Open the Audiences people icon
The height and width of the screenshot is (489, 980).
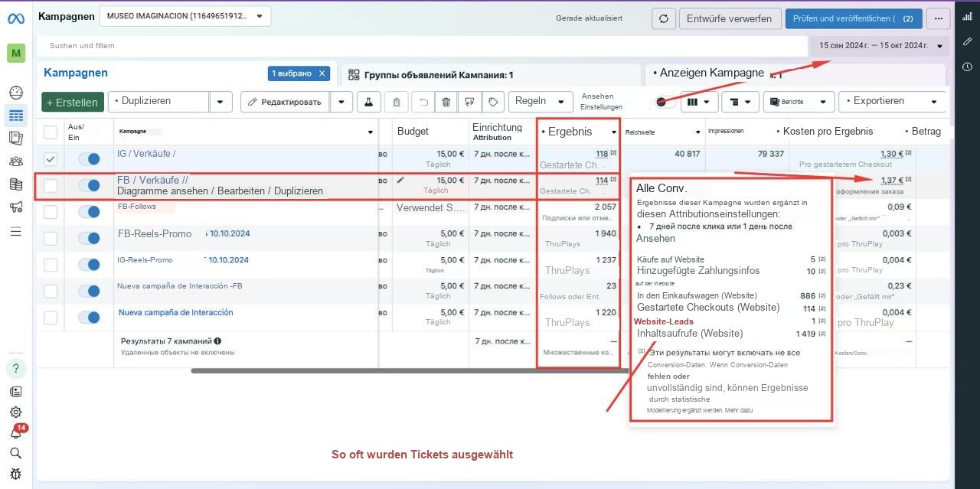pos(16,161)
